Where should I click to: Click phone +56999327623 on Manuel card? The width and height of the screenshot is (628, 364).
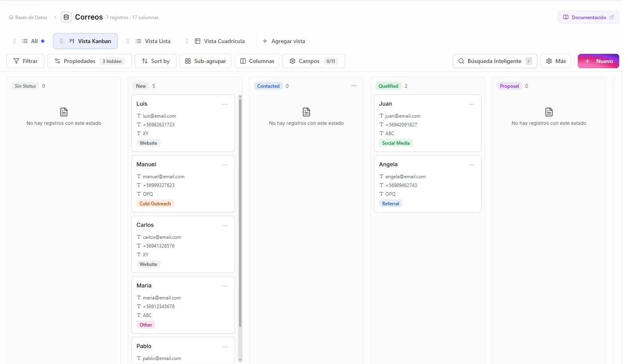[x=158, y=185]
